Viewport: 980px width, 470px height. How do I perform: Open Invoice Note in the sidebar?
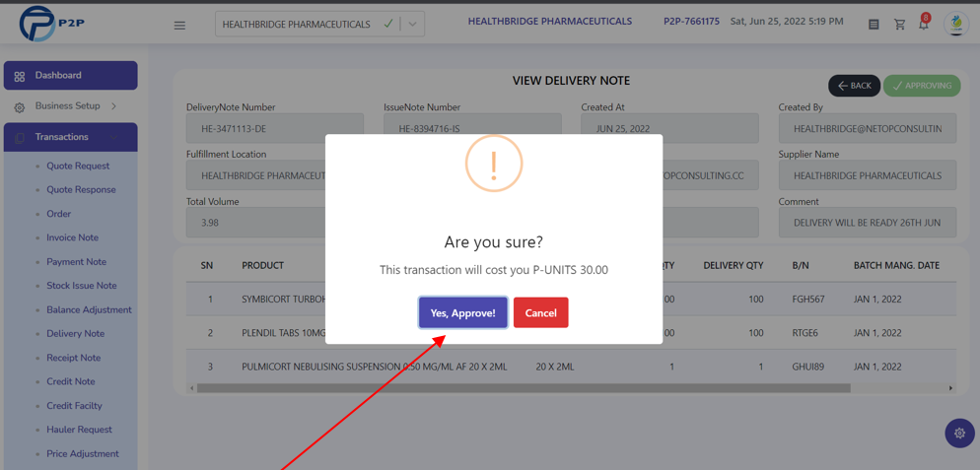click(73, 237)
